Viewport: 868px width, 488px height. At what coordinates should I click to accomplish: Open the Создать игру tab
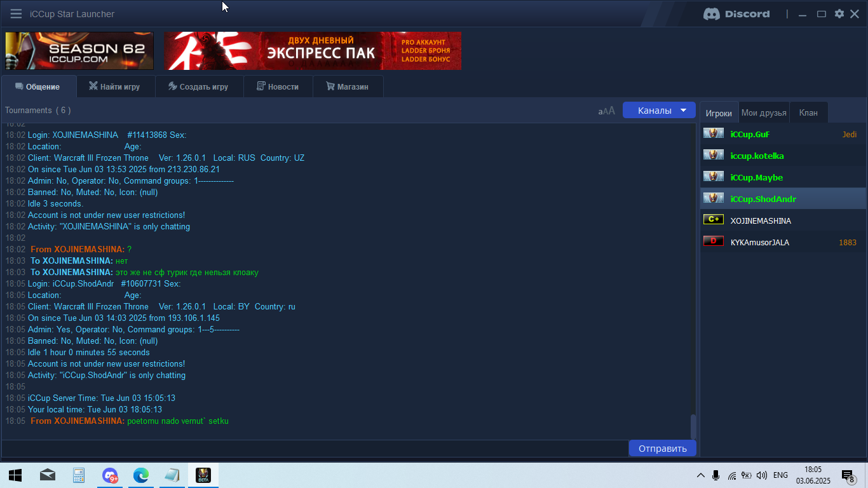(199, 86)
